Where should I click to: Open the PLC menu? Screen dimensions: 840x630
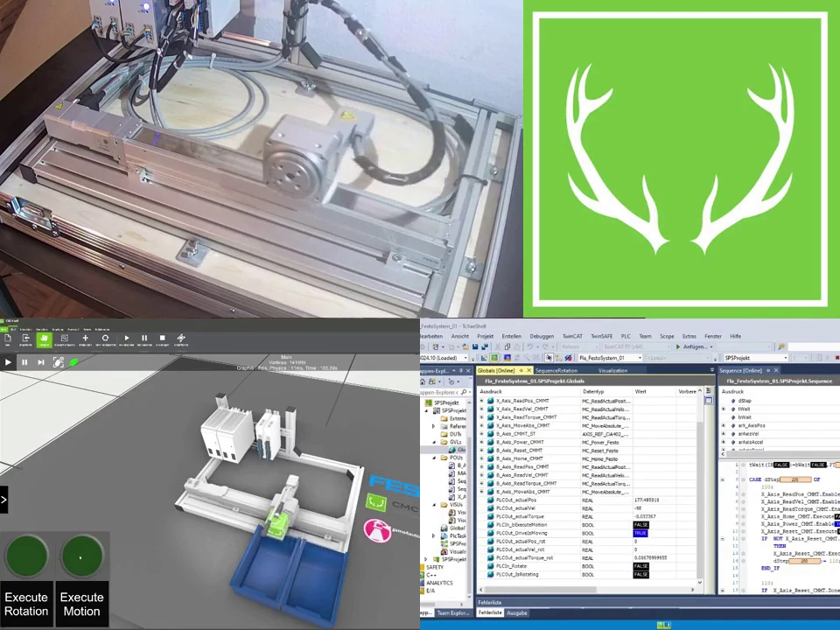click(x=626, y=336)
